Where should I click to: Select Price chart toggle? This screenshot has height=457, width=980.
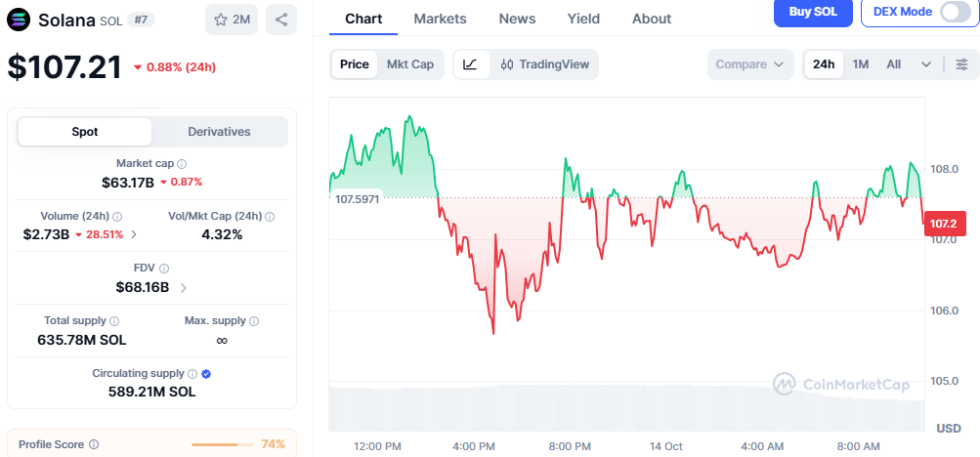click(355, 64)
